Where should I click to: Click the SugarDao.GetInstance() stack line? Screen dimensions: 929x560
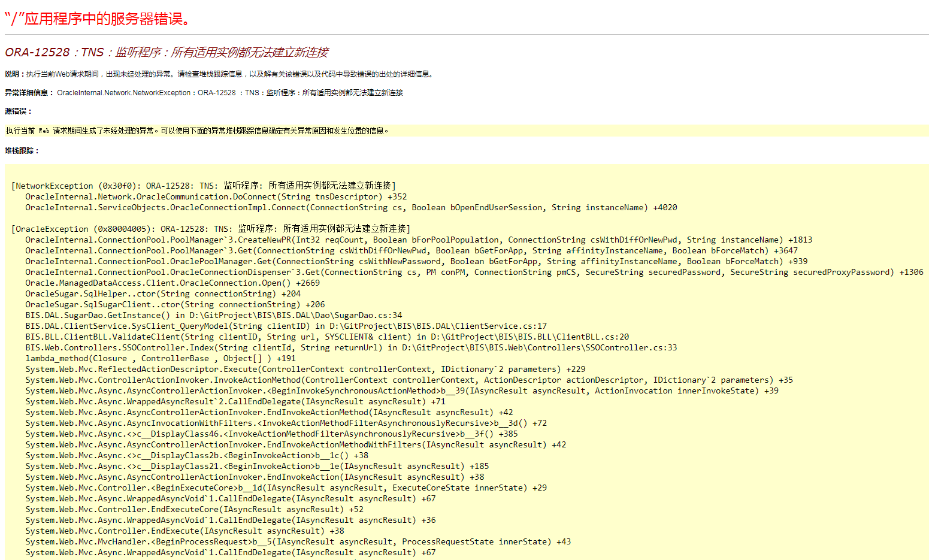pos(213,315)
